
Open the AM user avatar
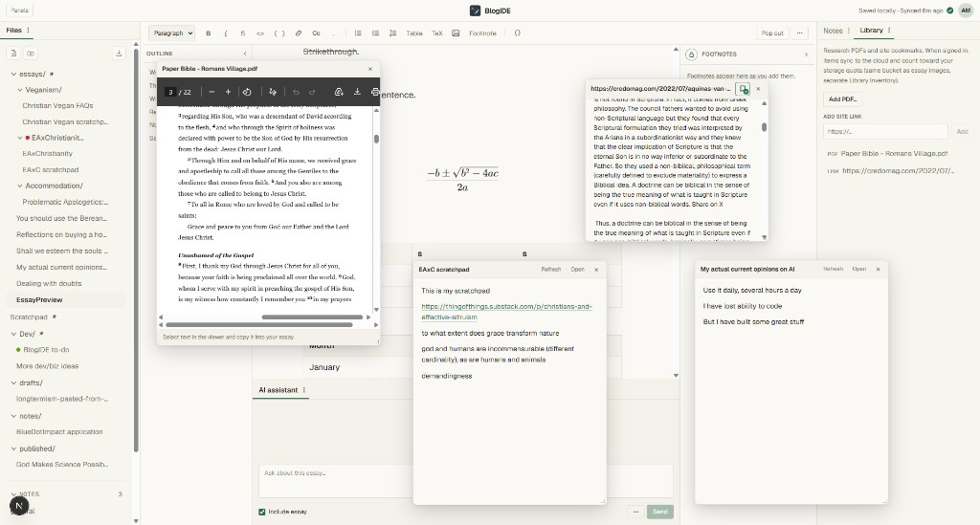point(966,10)
